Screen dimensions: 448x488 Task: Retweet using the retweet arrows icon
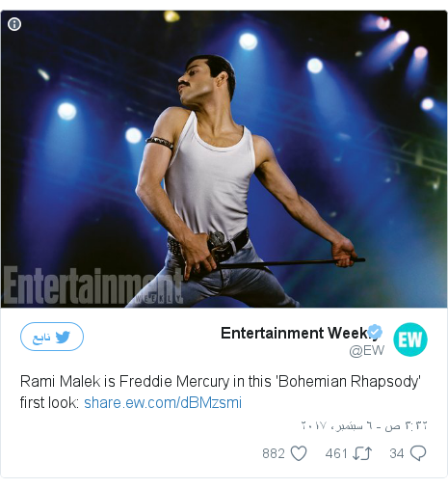[x=362, y=453]
